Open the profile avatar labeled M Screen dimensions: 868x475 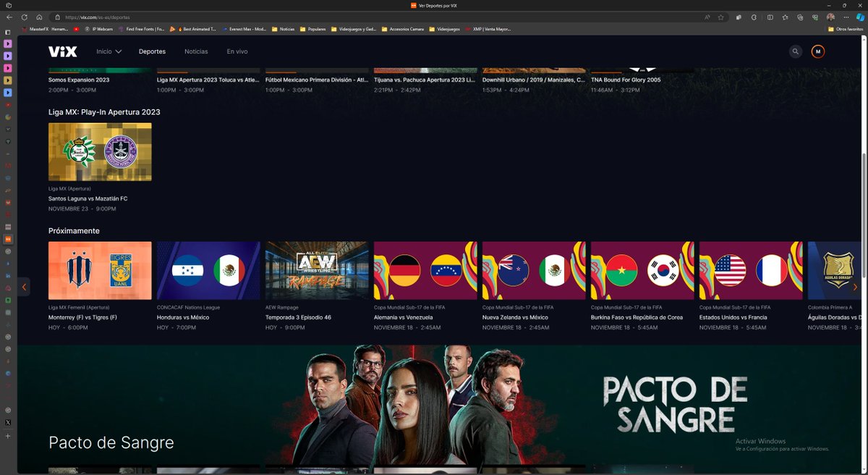pyautogui.click(x=818, y=51)
